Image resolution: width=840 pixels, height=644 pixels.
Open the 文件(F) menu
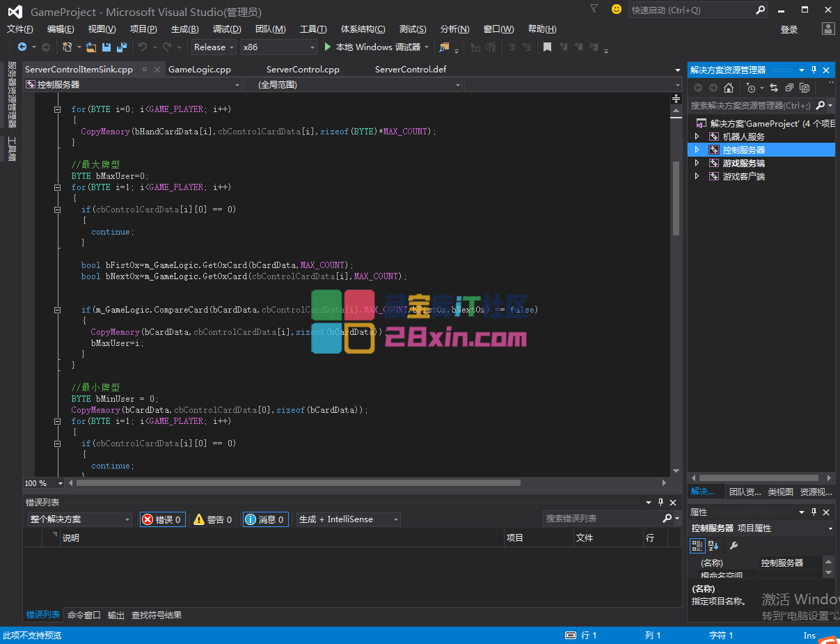[20, 29]
